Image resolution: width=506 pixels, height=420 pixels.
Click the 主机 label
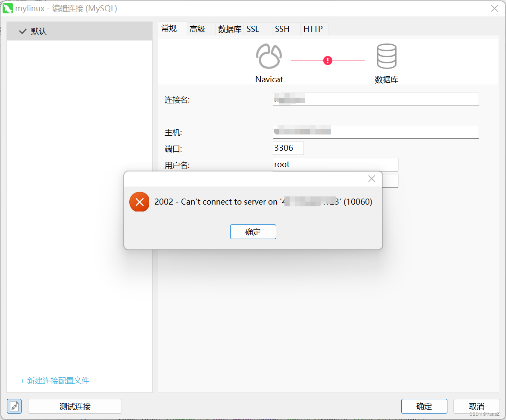click(173, 133)
